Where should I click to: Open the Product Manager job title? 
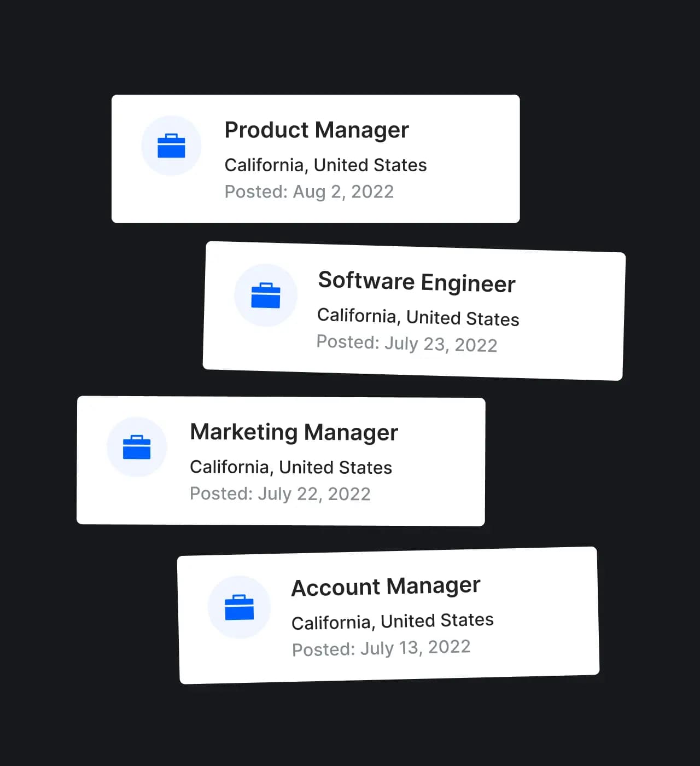(317, 130)
